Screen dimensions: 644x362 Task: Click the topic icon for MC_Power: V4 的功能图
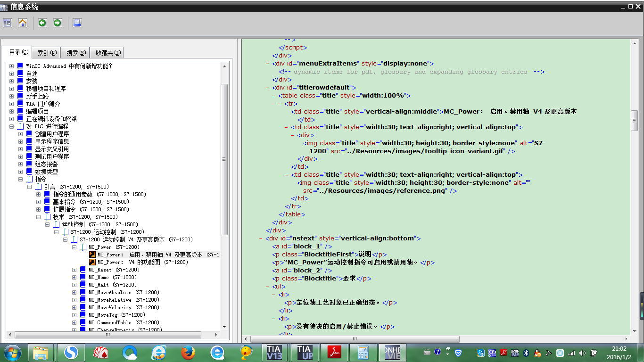pyautogui.click(x=92, y=262)
